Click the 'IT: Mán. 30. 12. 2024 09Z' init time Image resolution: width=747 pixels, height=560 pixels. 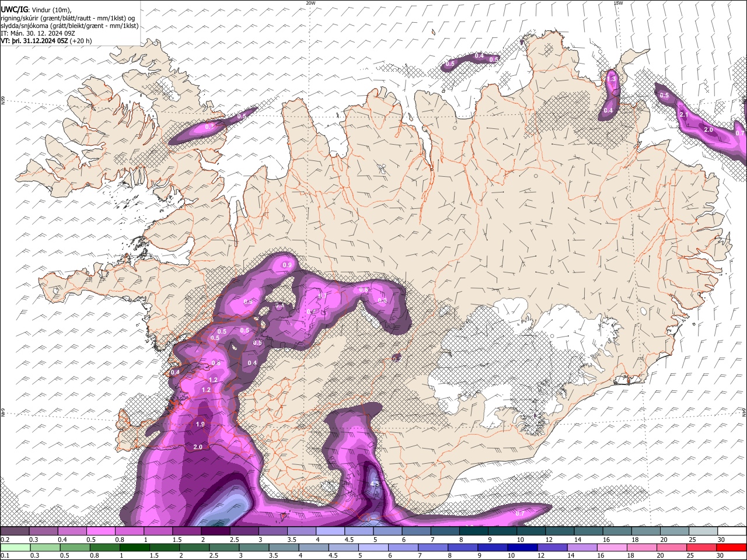37,33
